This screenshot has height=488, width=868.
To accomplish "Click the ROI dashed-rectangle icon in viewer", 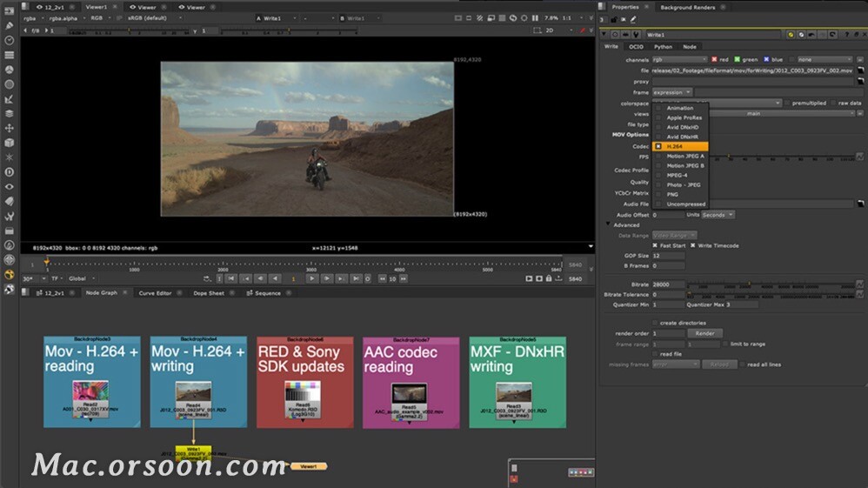I will click(x=537, y=30).
